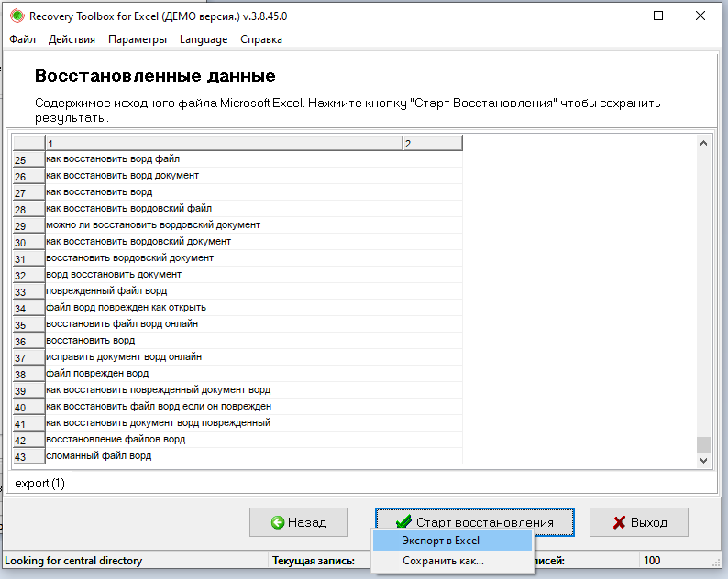
Task: Select row 27 cell 'как восстановить ворд'
Action: point(224,192)
